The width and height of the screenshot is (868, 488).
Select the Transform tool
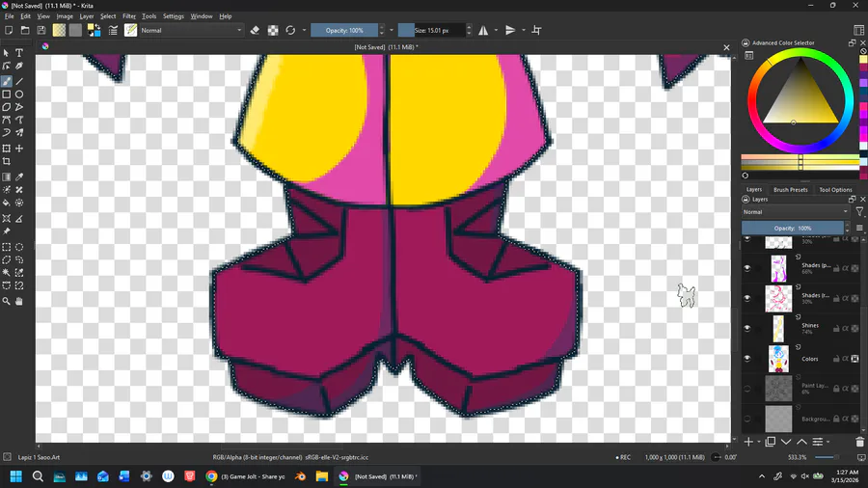[7, 149]
